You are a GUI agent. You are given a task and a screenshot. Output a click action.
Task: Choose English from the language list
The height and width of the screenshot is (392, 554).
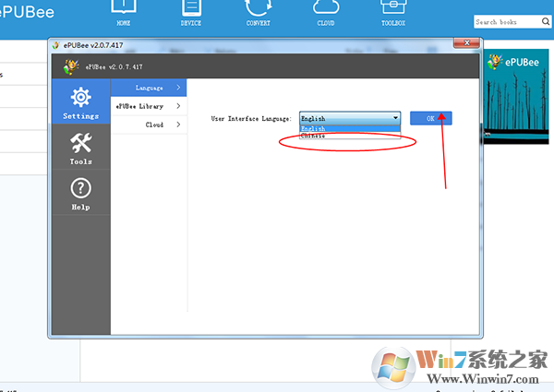(314, 128)
